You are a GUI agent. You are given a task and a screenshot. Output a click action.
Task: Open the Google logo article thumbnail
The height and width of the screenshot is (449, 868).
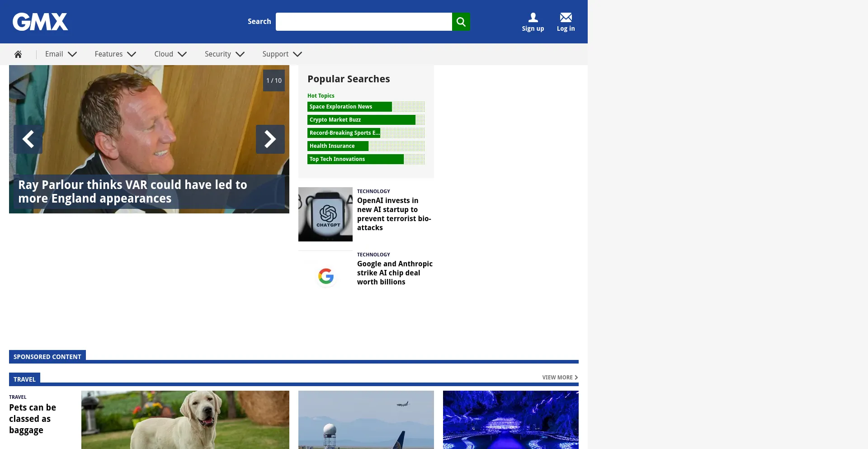[325, 276]
